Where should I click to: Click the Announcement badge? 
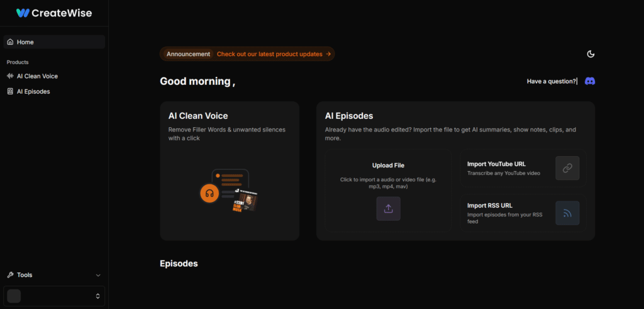[x=188, y=54]
